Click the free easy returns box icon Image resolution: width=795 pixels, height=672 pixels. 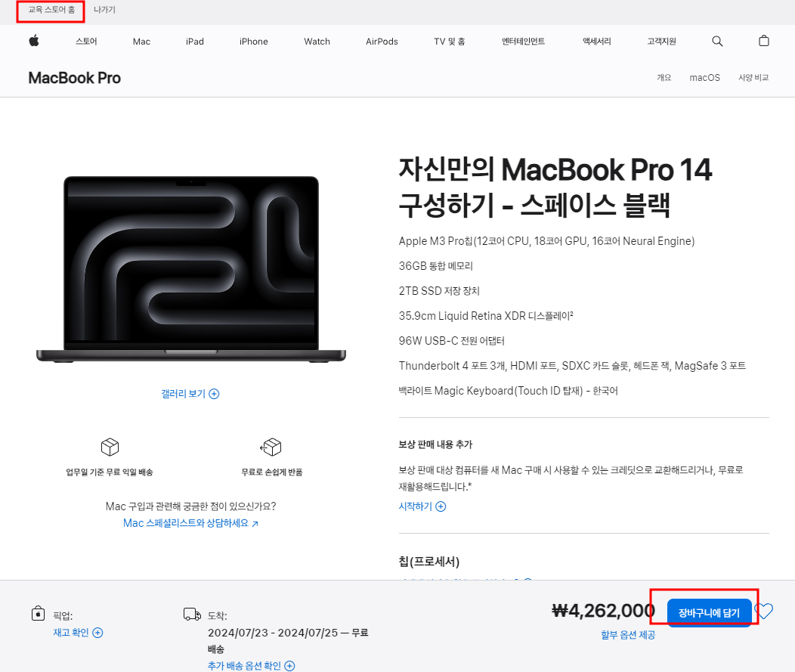pos(271,447)
